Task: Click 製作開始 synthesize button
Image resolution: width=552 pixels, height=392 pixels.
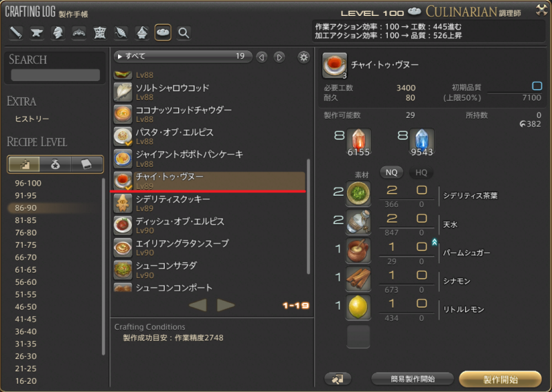Action: [500, 380]
